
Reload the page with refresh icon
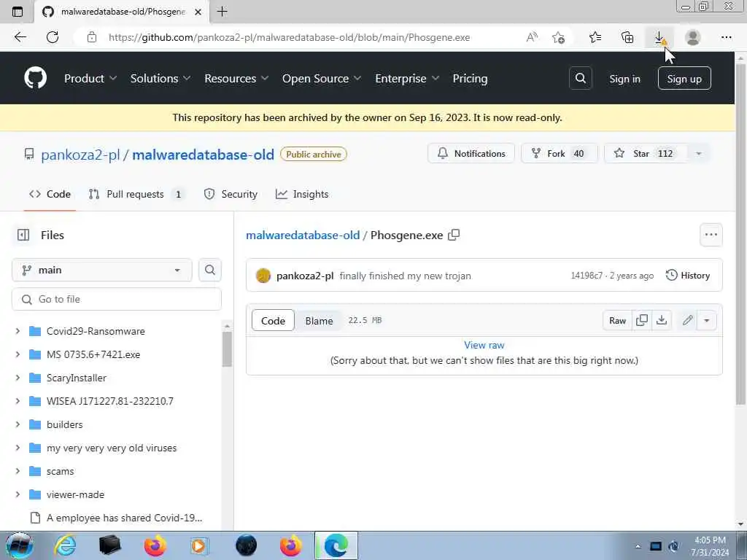[53, 37]
